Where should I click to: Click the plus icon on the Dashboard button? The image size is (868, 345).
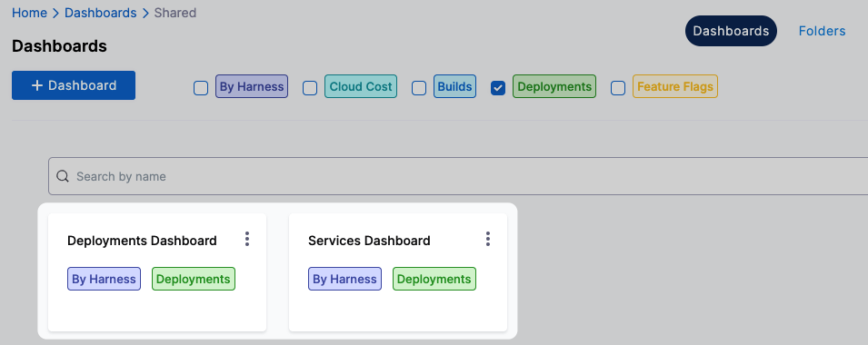(37, 85)
